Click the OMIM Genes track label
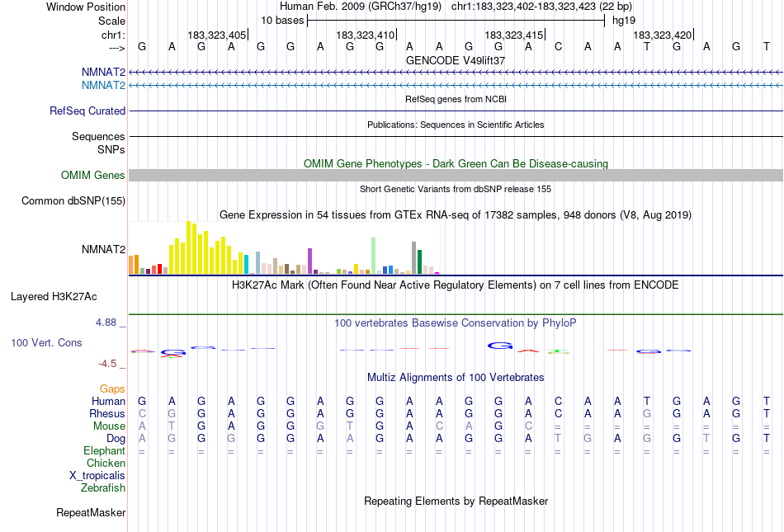The width and height of the screenshot is (784, 532). coord(92,176)
